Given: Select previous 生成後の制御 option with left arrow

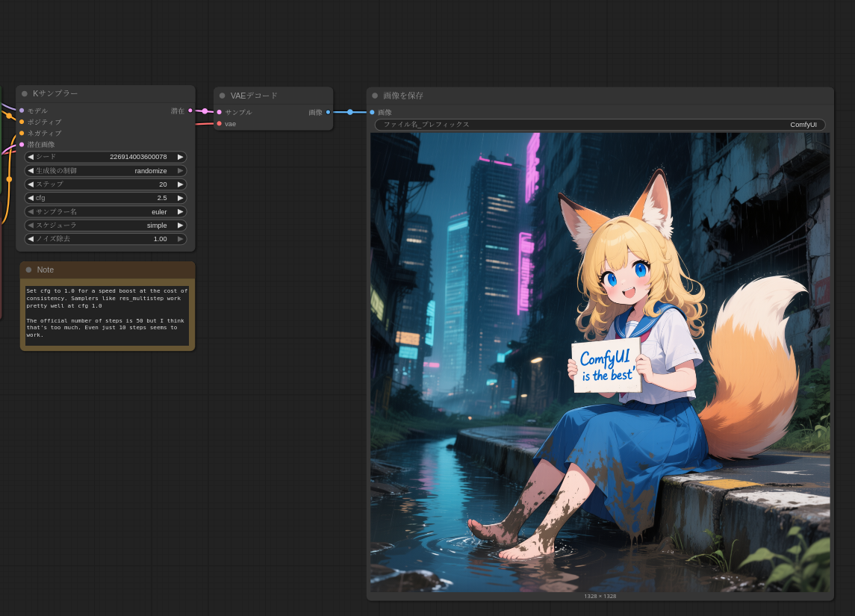Looking at the screenshot, I should tap(31, 171).
